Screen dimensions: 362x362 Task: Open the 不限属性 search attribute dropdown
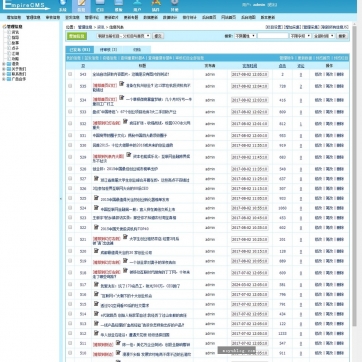coord(245,36)
